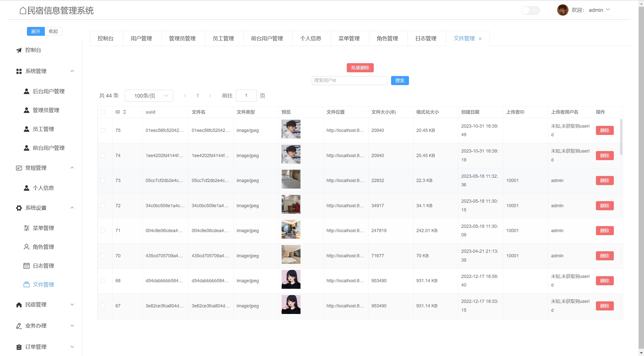Click the house icon for 民宿管理
The height and width of the screenshot is (356, 644).
pyautogui.click(x=19, y=305)
